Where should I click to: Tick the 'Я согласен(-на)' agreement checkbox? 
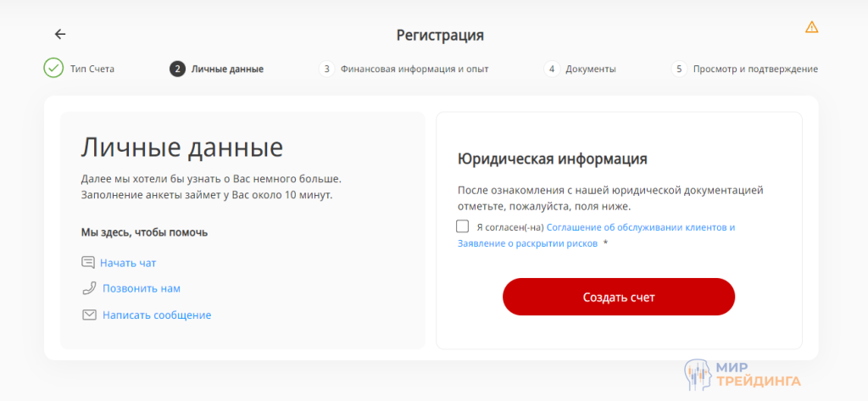462,226
